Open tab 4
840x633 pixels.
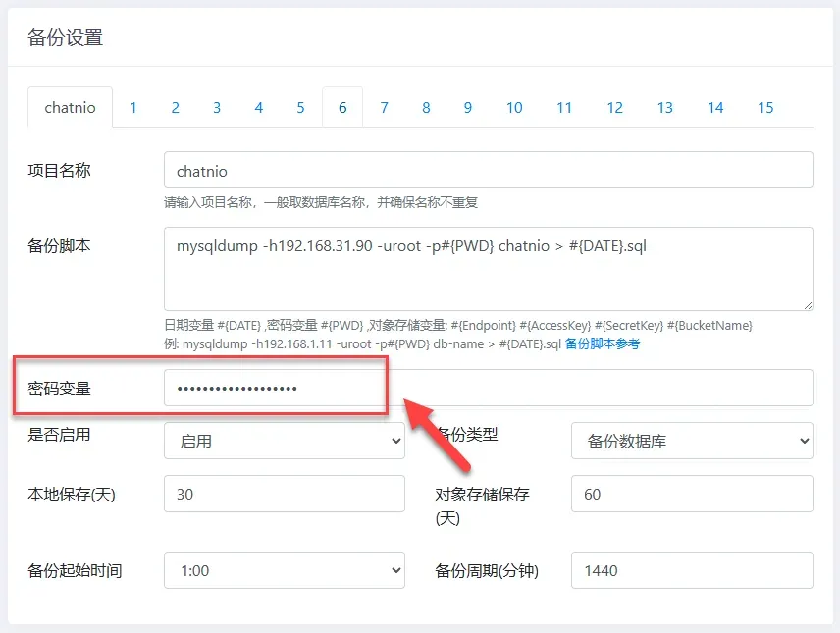tap(259, 107)
